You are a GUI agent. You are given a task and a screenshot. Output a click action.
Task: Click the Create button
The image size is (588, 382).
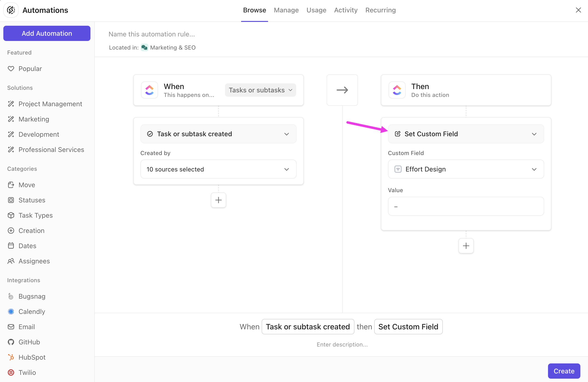coord(563,371)
